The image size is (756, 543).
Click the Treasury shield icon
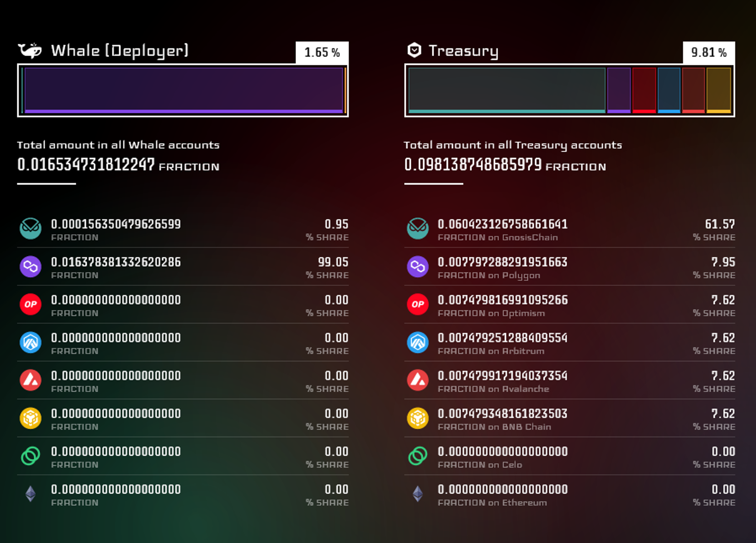tap(414, 50)
